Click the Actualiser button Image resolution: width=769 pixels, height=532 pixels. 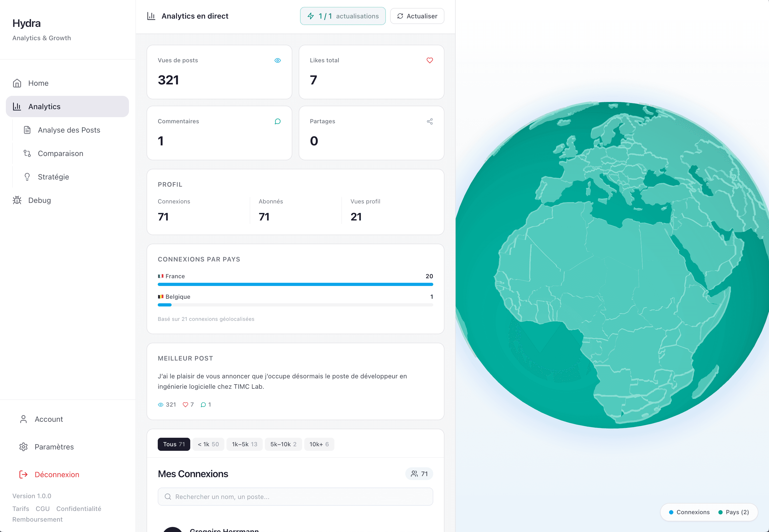tap(417, 16)
